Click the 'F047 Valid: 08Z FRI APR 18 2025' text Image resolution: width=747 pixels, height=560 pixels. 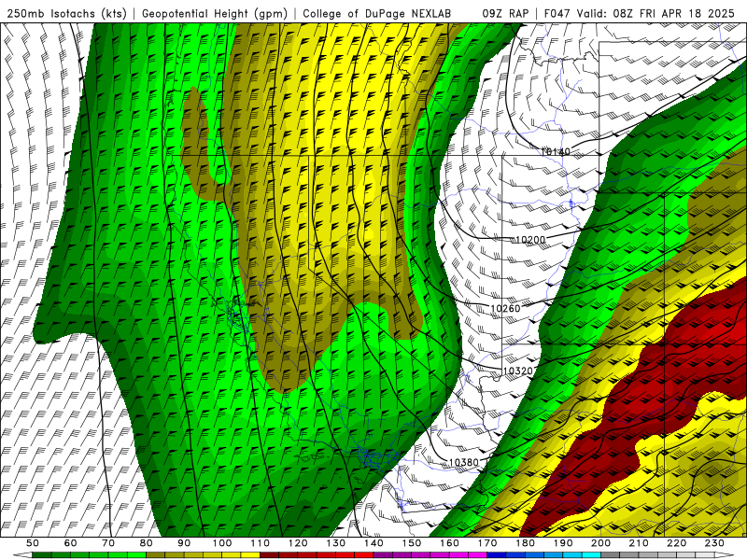(640, 13)
